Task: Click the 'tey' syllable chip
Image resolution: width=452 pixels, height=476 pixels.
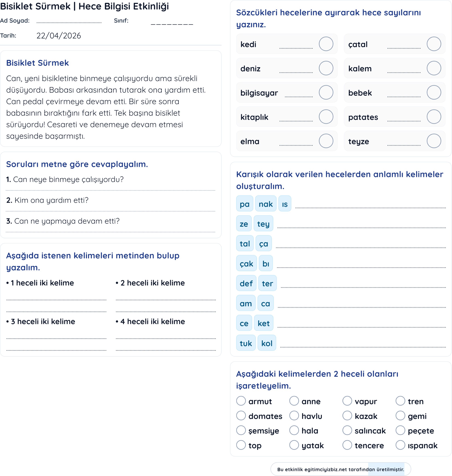Action: coord(263,224)
